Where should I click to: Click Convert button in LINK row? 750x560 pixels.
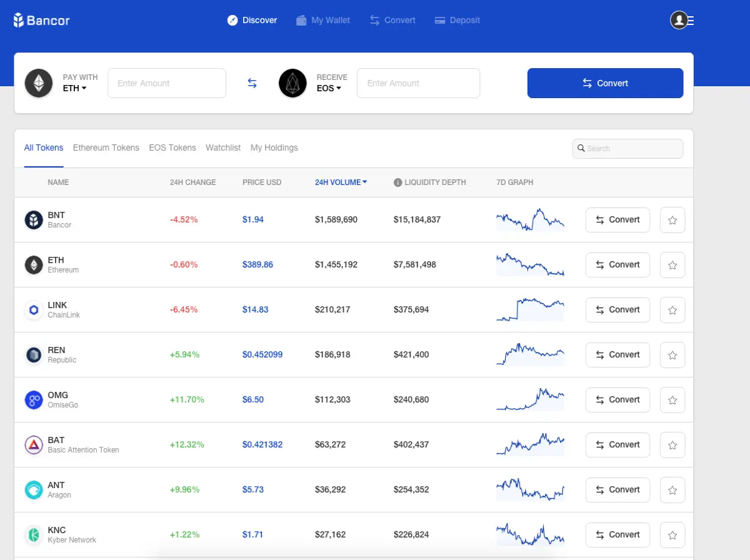[x=617, y=310]
